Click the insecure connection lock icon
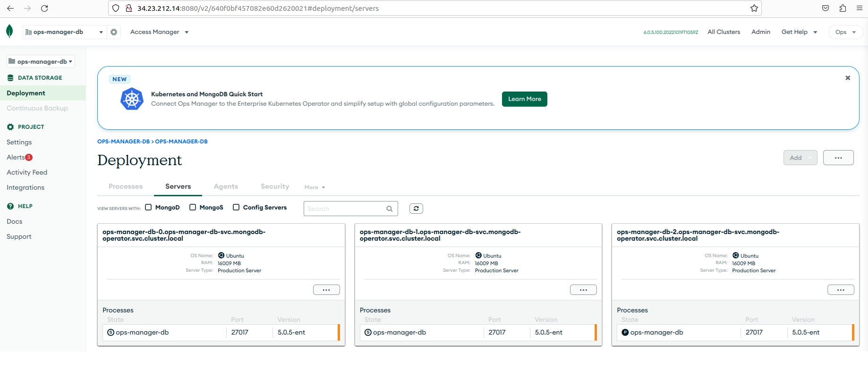 pos(128,8)
